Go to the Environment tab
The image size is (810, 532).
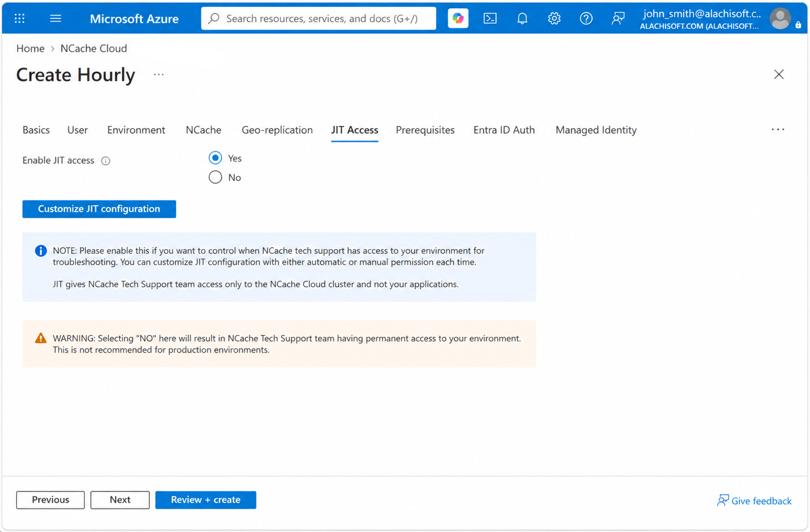[x=136, y=130]
